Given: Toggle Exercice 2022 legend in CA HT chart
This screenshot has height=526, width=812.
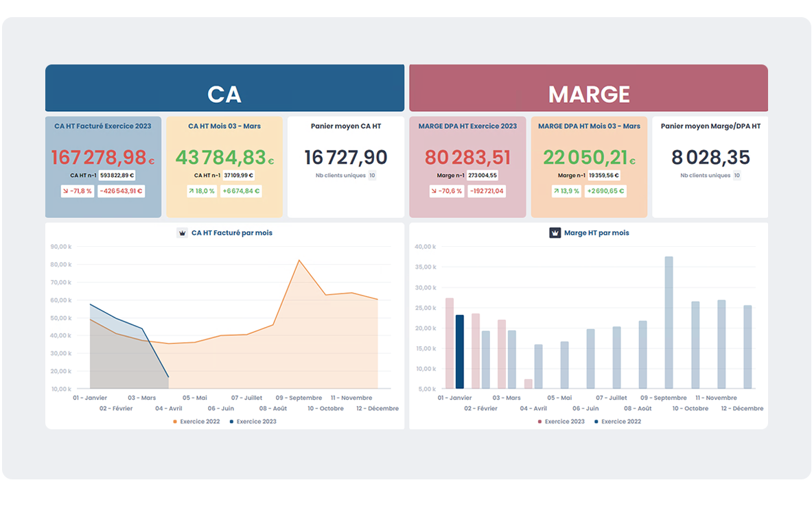Looking at the screenshot, I should coord(196,421).
